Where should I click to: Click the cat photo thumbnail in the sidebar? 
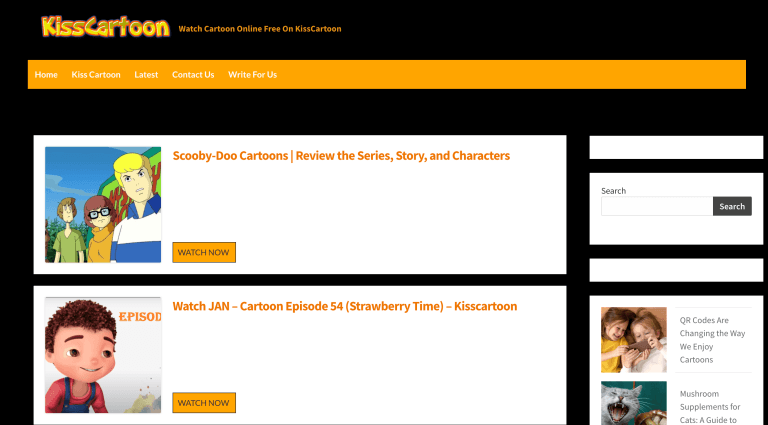coord(634,403)
